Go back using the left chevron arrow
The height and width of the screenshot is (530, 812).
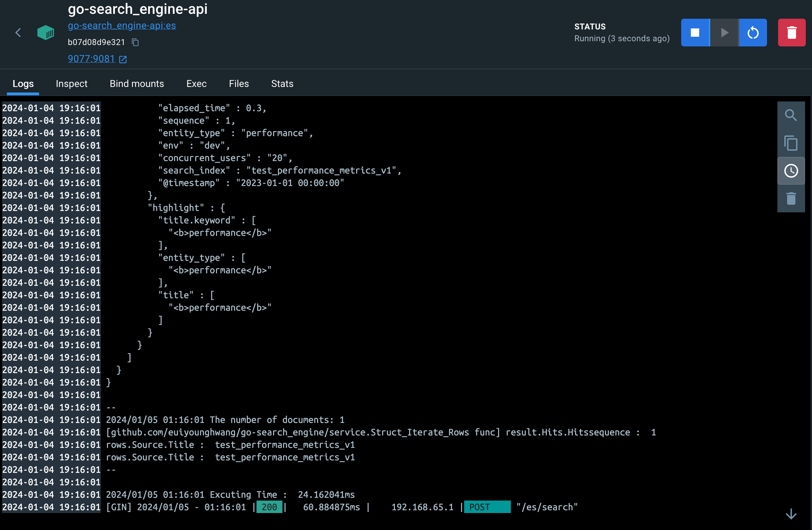coord(18,33)
